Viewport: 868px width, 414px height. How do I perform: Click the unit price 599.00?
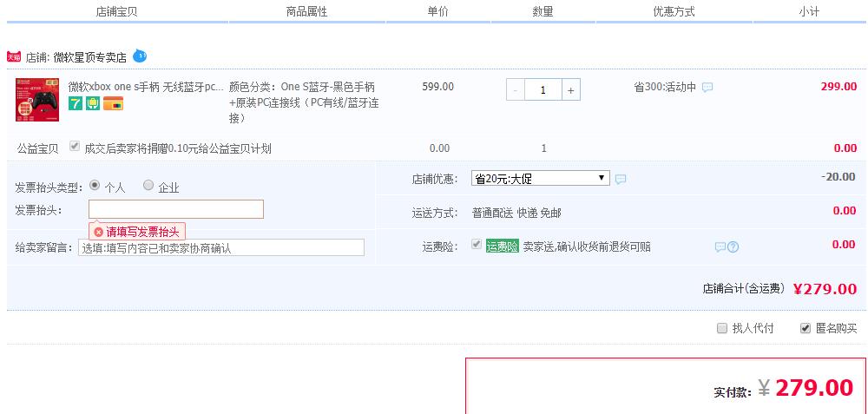point(437,87)
